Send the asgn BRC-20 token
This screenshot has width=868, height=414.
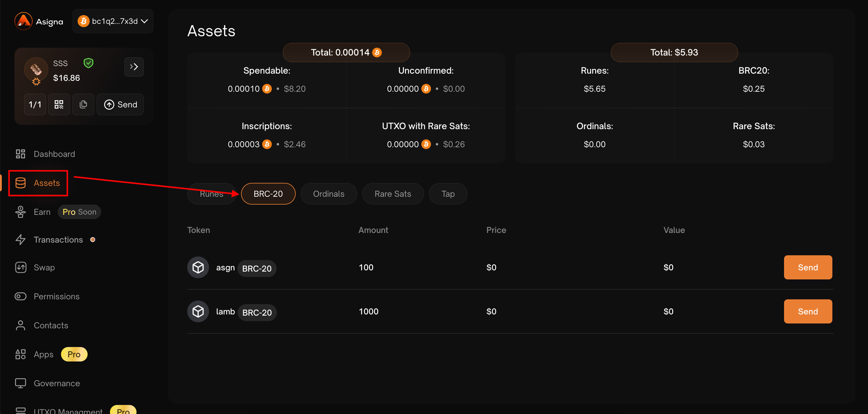pos(807,267)
